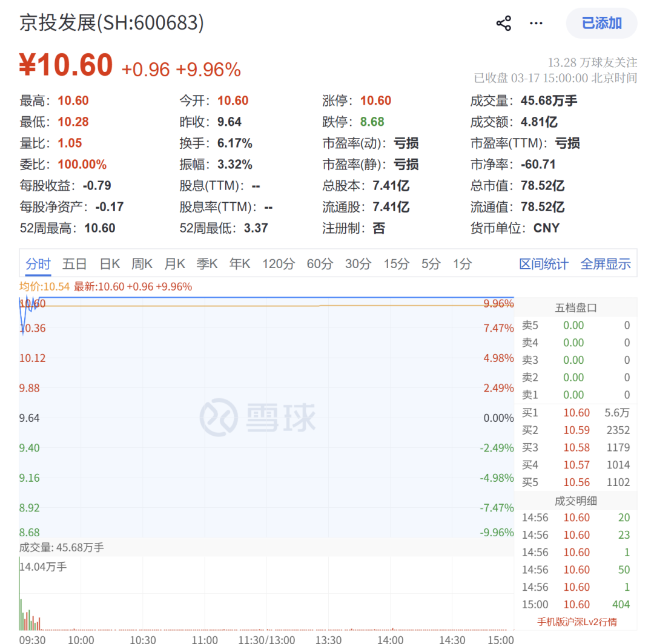The height and width of the screenshot is (644, 654).
Task: Click the 委比 value 100.00%
Action: tap(82, 164)
